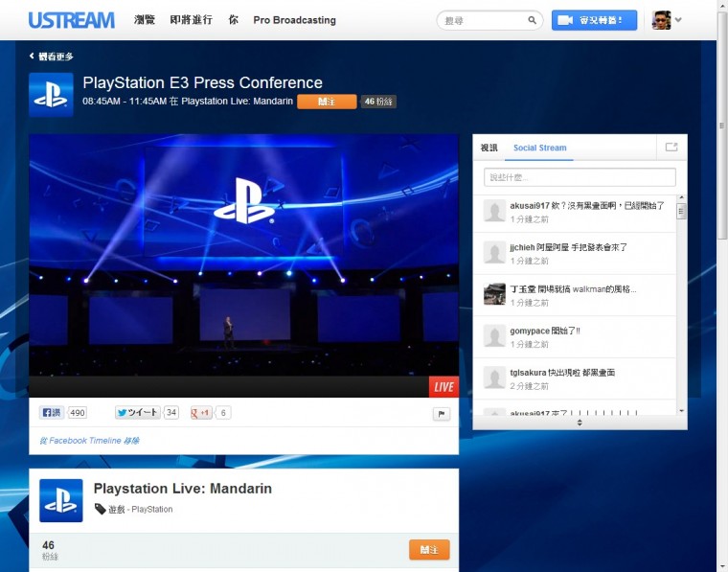728x572 pixels.
Task: Click jjchieh's avatar in chat
Action: (x=494, y=253)
